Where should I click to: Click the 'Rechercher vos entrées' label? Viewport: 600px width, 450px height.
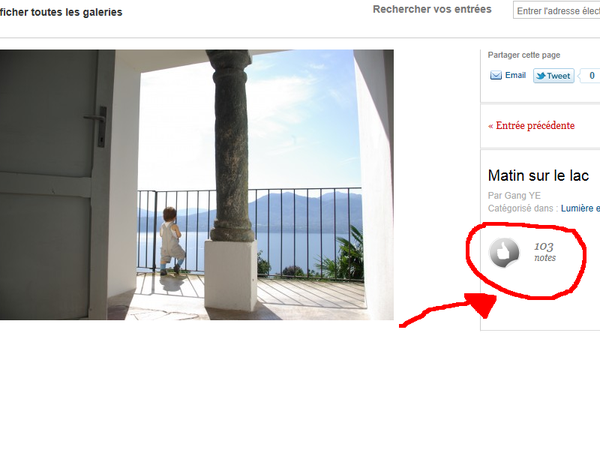tap(432, 9)
